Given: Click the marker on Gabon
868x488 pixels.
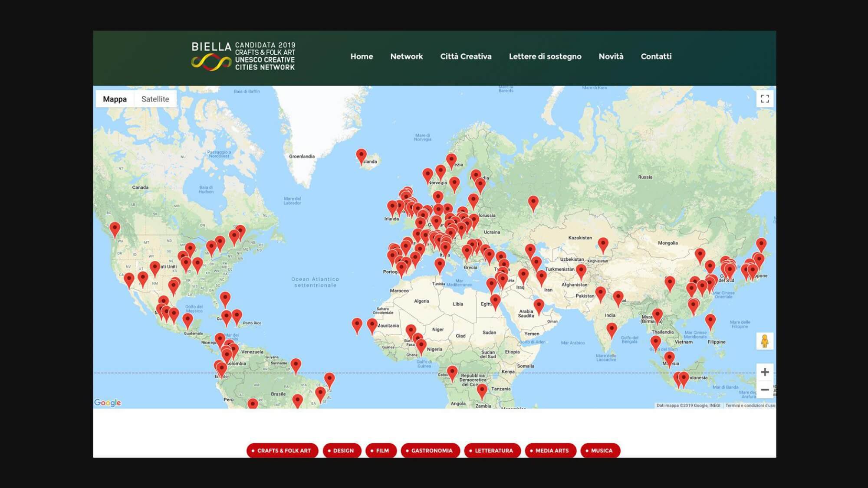Looking at the screenshot, I should click(x=452, y=373).
